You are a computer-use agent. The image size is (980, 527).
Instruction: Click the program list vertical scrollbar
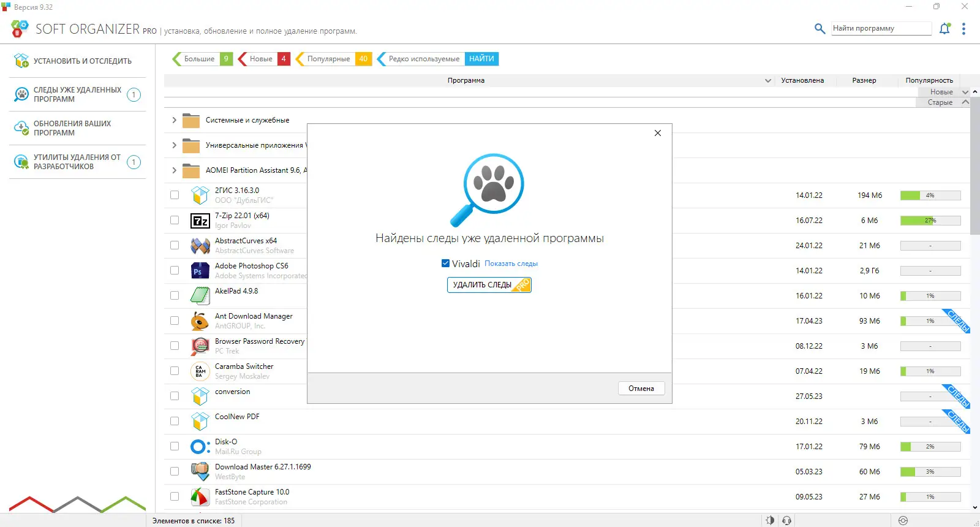(x=975, y=165)
